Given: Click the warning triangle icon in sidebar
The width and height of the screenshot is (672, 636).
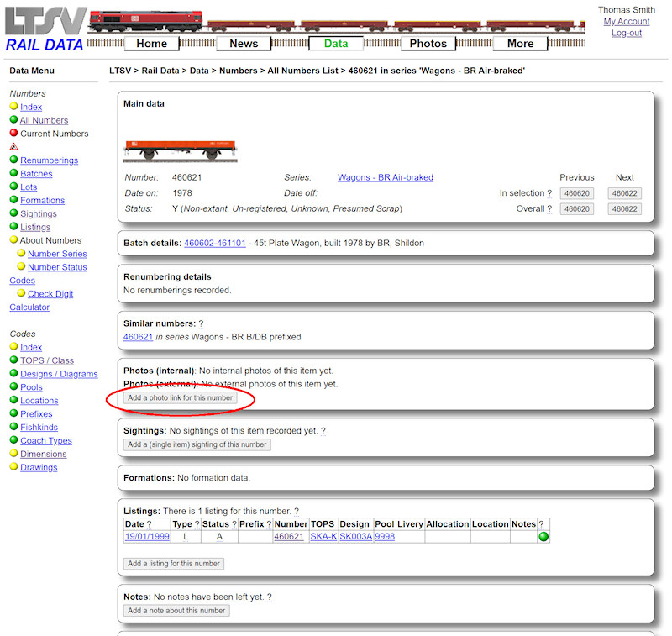Looking at the screenshot, I should [x=13, y=146].
